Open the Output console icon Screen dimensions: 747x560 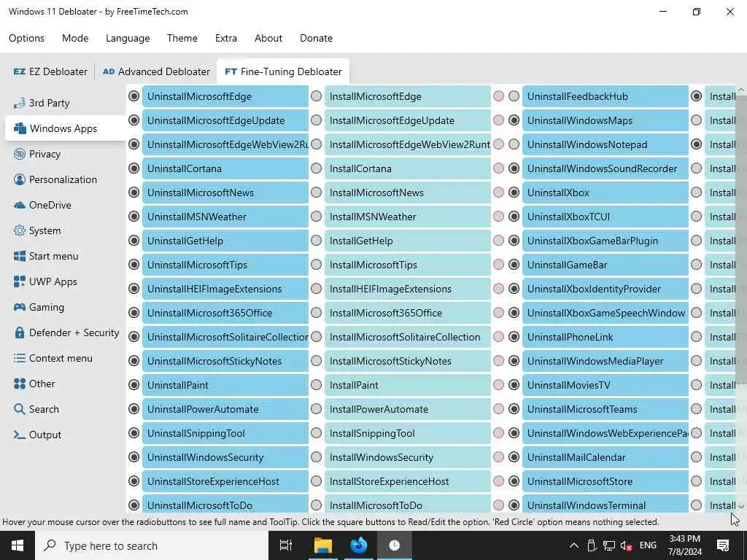(20, 435)
